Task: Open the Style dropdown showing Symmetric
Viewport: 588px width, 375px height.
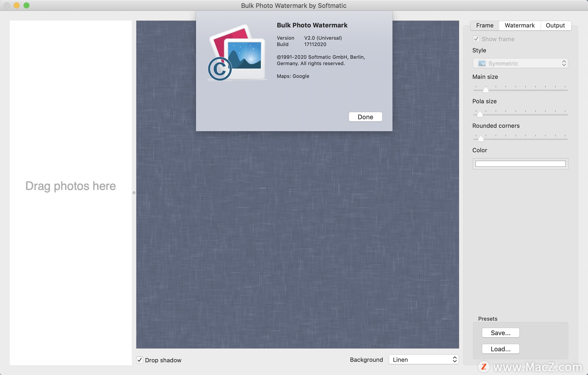Action: click(520, 63)
